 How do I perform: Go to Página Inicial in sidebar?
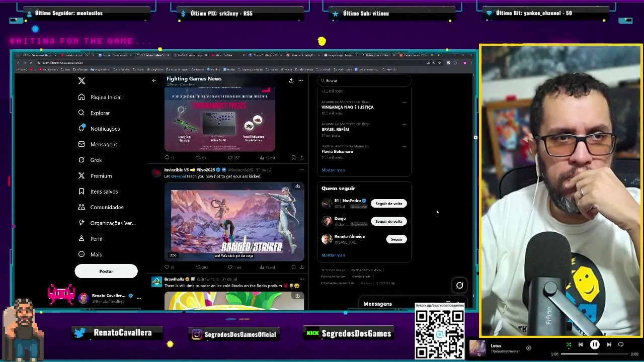pyautogui.click(x=100, y=97)
